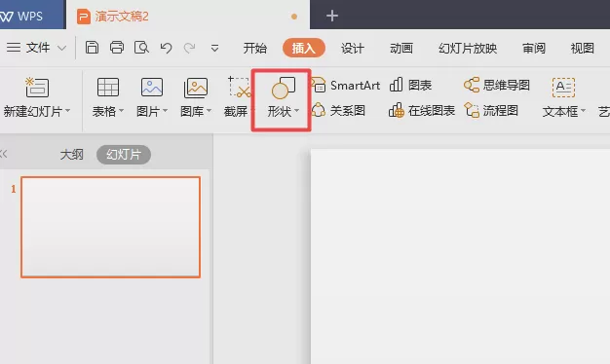
Task: Select the 幻灯片 panel tab
Action: 124,155
